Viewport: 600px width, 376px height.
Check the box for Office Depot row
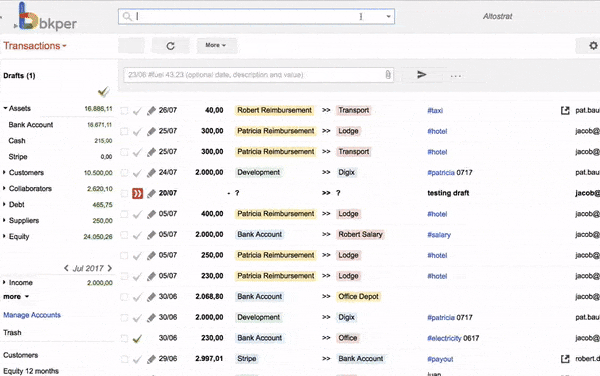coord(124,297)
